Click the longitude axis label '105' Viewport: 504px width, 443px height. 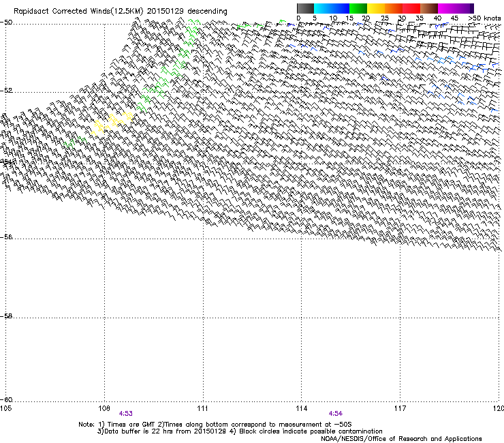(x=5, y=408)
